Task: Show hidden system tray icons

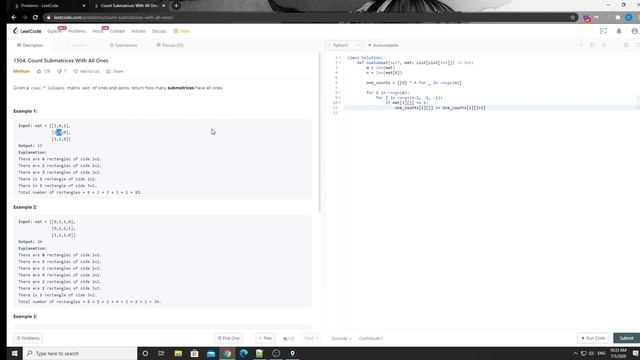Action: click(576, 353)
